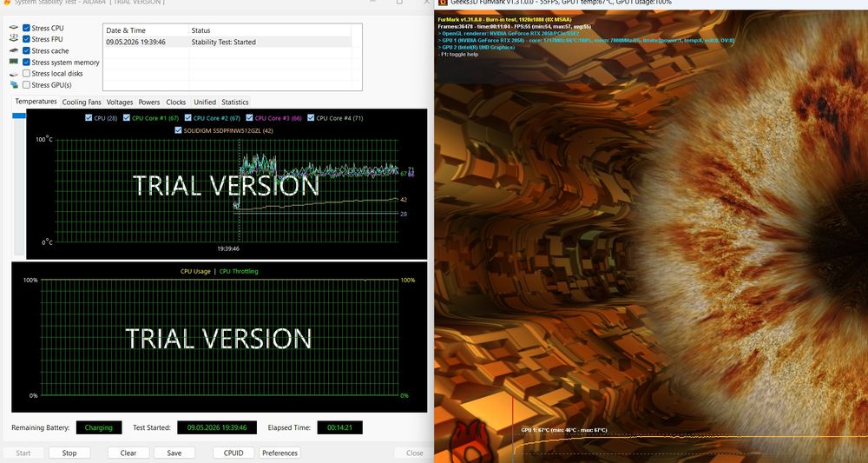Viewport: 868px width, 463px height.
Task: Click the CPU Usage legend label
Action: 195,271
